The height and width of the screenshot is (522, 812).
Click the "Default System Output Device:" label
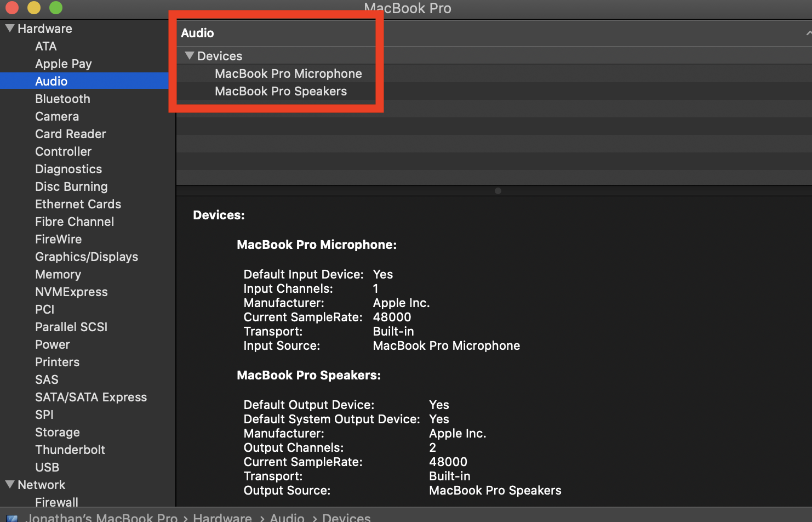pyautogui.click(x=332, y=419)
